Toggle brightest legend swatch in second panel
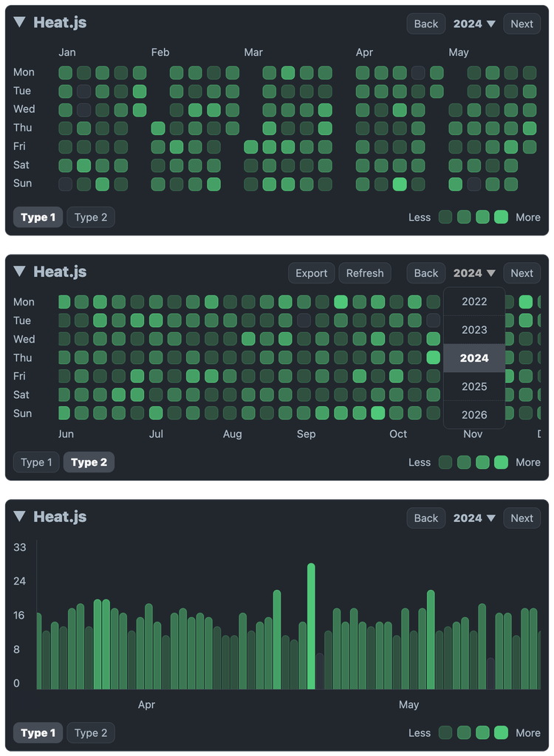 [501, 462]
